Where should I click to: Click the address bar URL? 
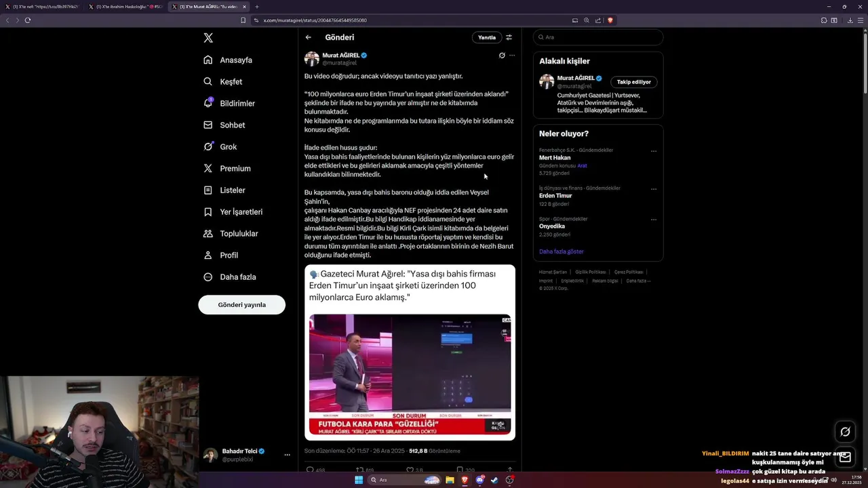(x=315, y=20)
